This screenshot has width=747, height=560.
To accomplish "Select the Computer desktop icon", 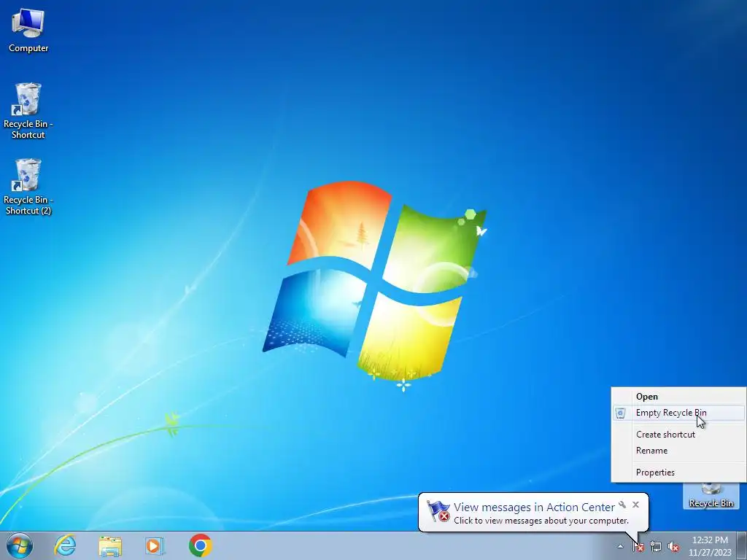I will (x=28, y=31).
